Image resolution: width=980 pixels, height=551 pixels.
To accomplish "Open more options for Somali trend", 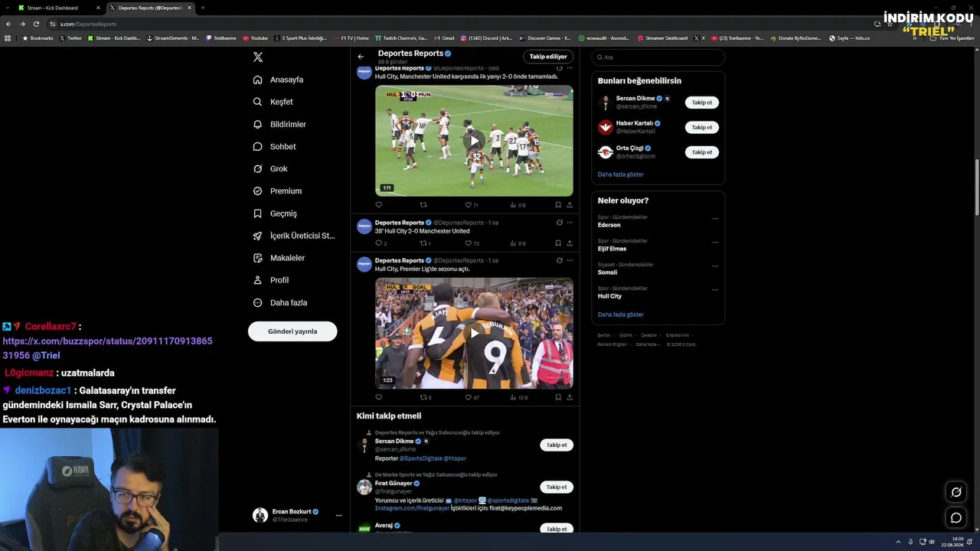I will (715, 266).
